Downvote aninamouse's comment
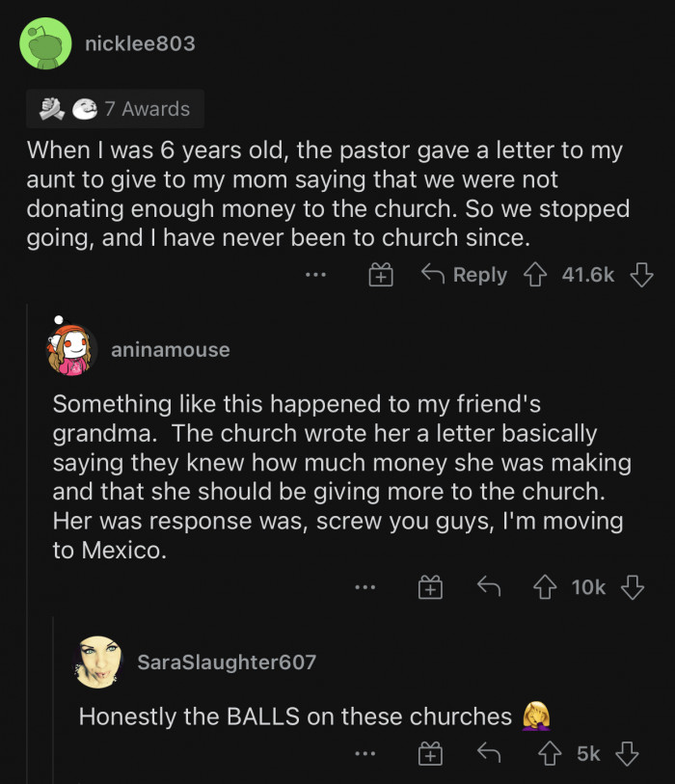This screenshot has width=675, height=784. click(x=632, y=586)
